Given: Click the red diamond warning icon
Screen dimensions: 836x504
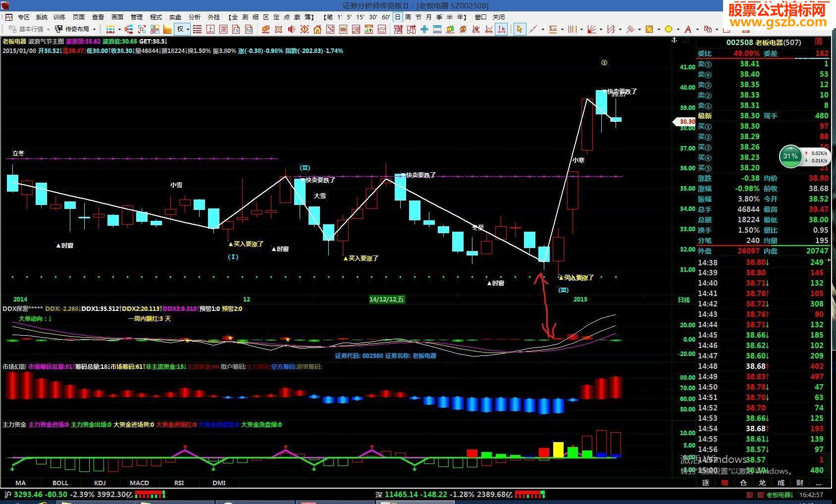Looking at the screenshot, I should pyautogui.click(x=305, y=29).
